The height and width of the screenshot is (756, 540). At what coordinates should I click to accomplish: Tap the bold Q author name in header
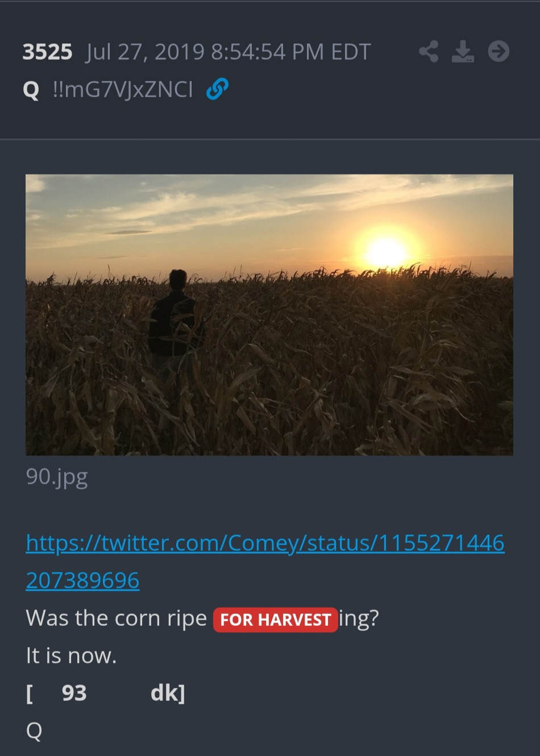31,90
